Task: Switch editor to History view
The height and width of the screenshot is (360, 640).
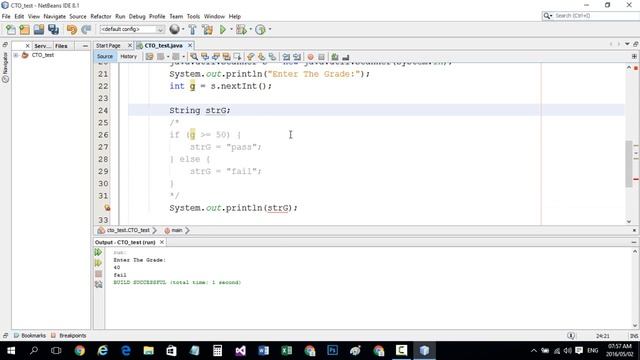Action: [129, 57]
